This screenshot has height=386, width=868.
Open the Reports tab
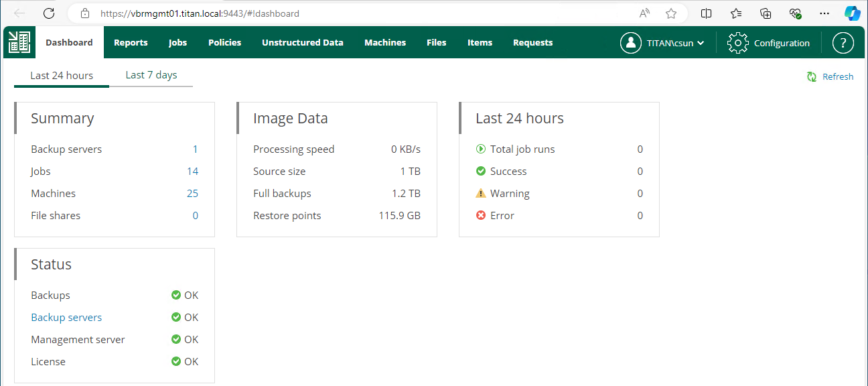pyautogui.click(x=131, y=42)
